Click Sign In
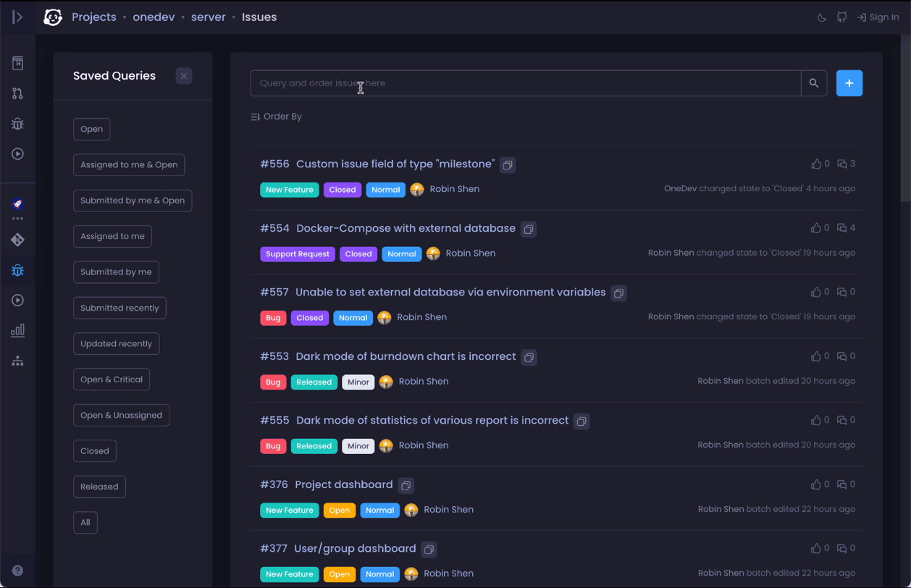The image size is (911, 588). (878, 17)
